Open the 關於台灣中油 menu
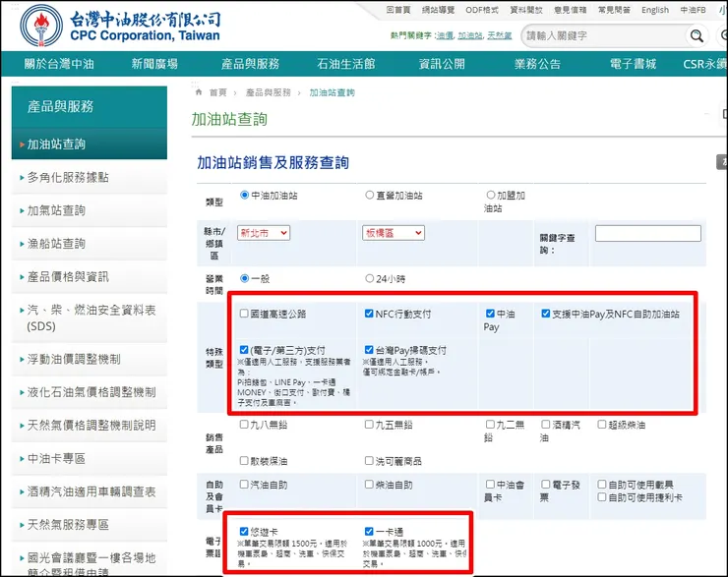This screenshot has height=577, width=728. [x=59, y=64]
